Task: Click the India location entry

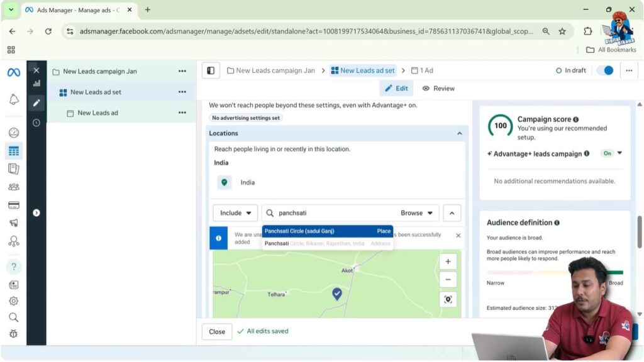Action: (x=247, y=183)
